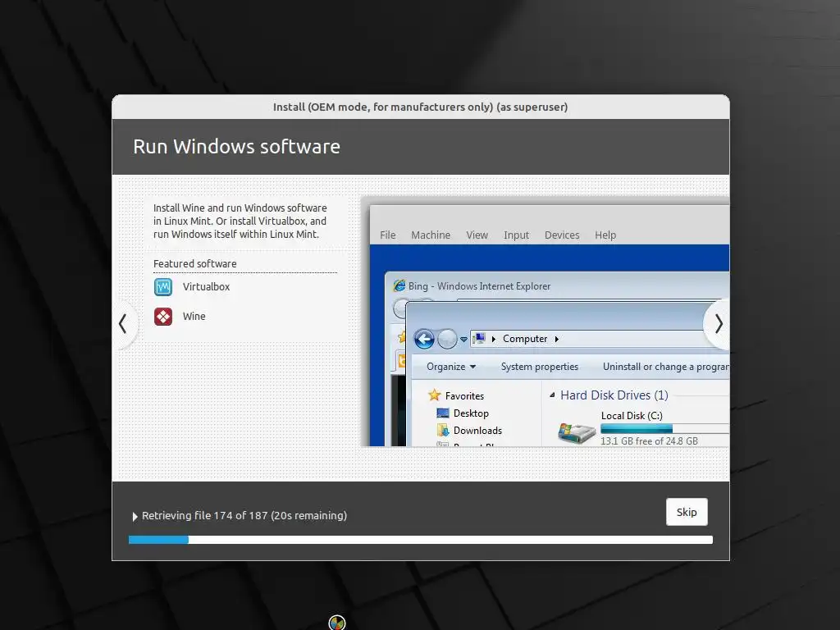Open the Organize dropdown
The height and width of the screenshot is (630, 840).
point(451,367)
